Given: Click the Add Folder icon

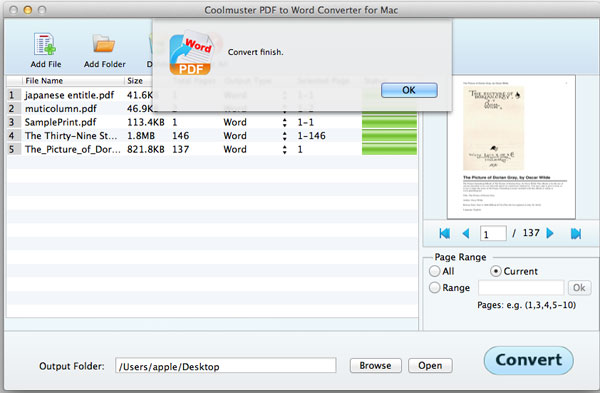Looking at the screenshot, I should (104, 44).
